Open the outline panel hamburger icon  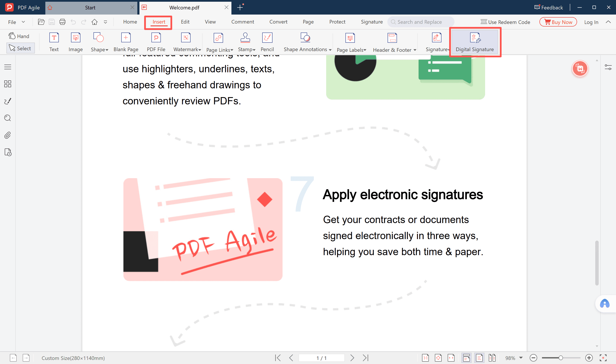coord(8,67)
